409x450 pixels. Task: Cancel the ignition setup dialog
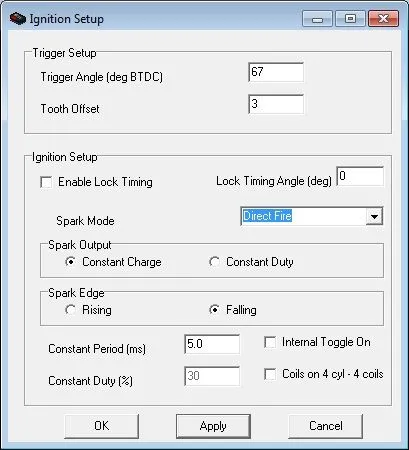pyautogui.click(x=326, y=426)
